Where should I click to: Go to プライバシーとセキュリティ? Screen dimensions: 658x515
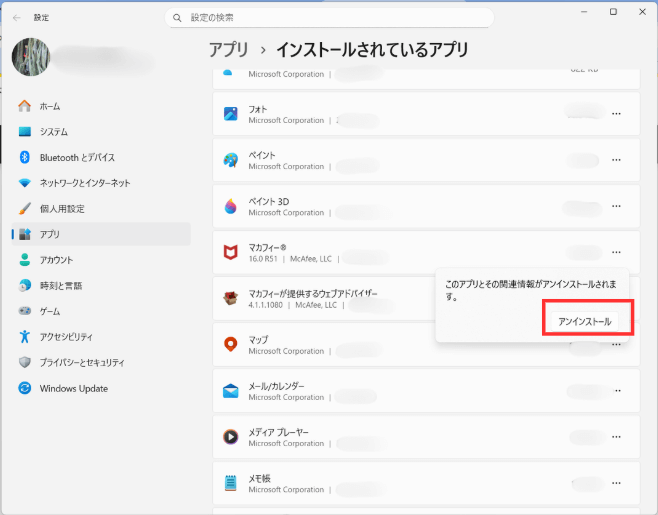point(101,362)
